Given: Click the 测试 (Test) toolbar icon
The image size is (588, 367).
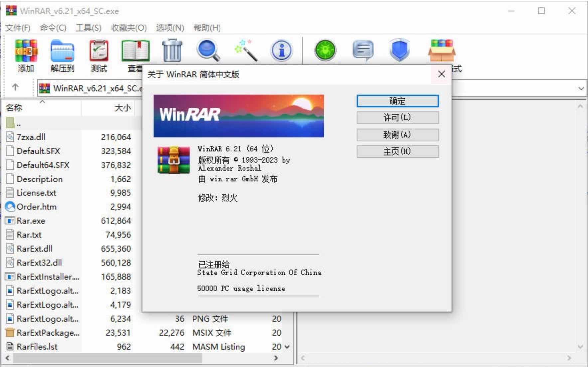Looking at the screenshot, I should tap(99, 51).
